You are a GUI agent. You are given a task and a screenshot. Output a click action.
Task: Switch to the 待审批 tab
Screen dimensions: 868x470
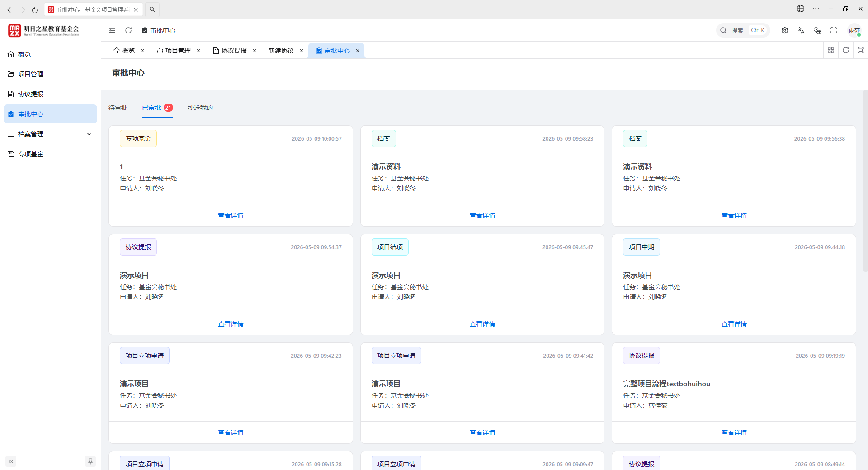pos(118,108)
